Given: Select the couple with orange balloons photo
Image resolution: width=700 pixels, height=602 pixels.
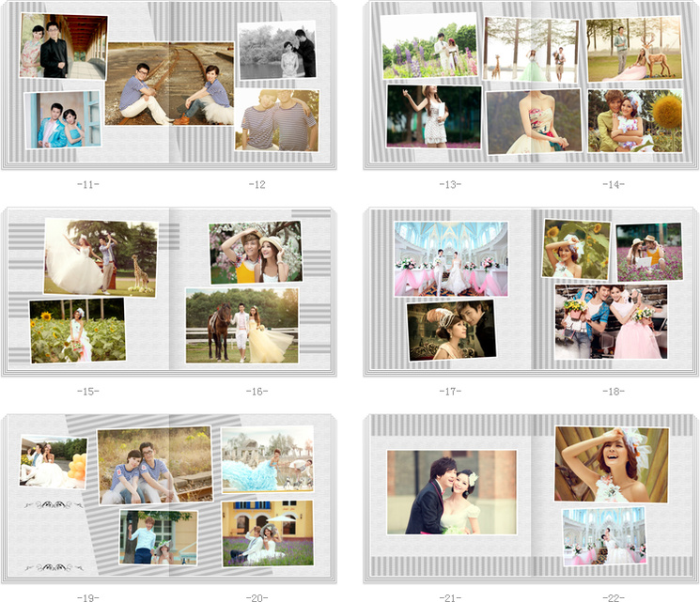Looking at the screenshot, I should 53,462.
